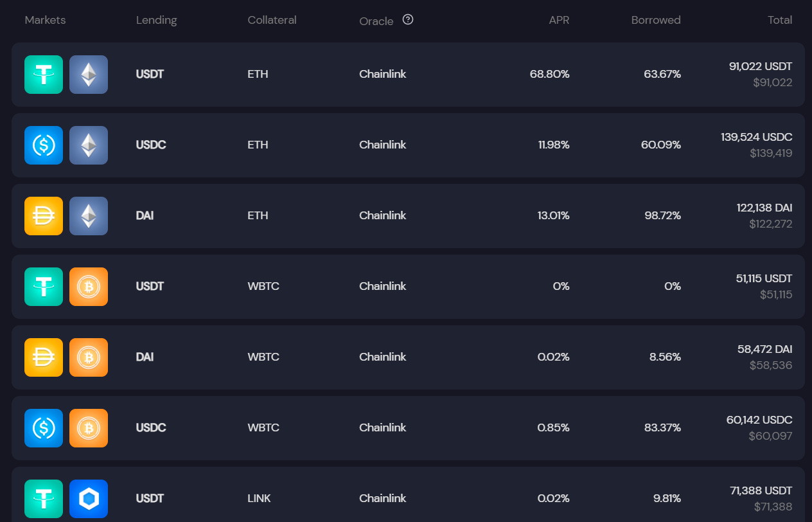The image size is (812, 522).
Task: Click the 91,022 USDT total
Action: 761,66
